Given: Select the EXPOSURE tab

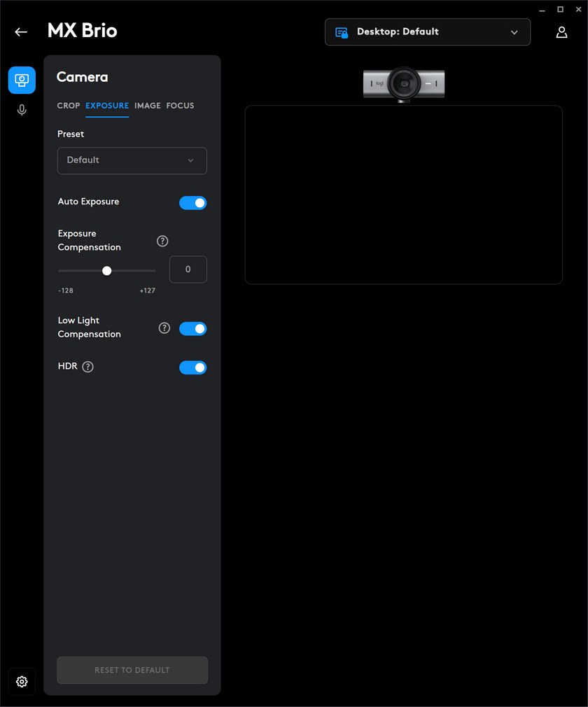Looking at the screenshot, I should 107,106.
